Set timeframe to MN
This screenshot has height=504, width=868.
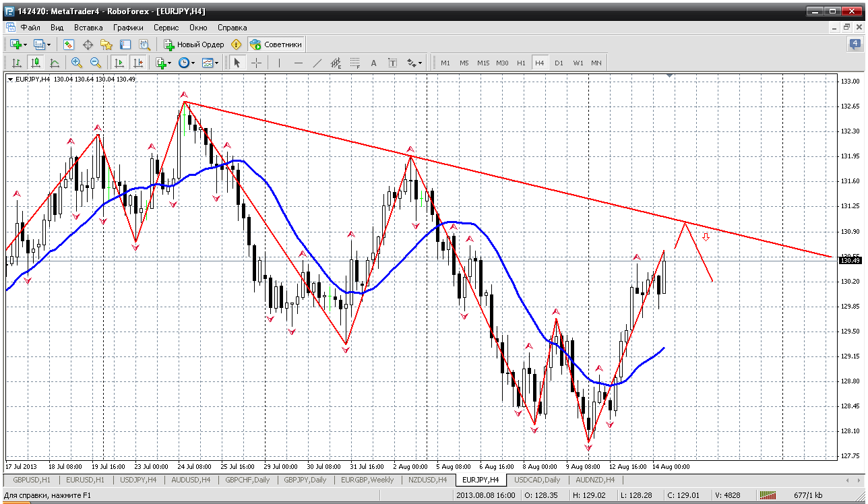pos(596,63)
